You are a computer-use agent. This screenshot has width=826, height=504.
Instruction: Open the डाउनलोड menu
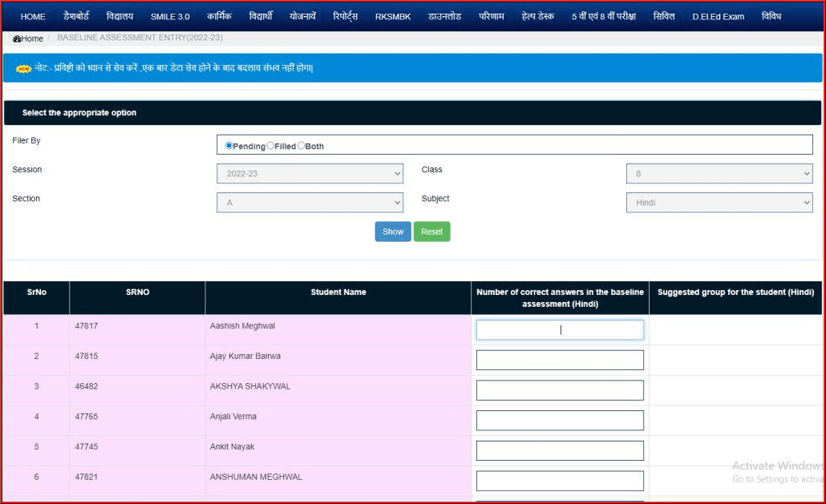[x=444, y=16]
